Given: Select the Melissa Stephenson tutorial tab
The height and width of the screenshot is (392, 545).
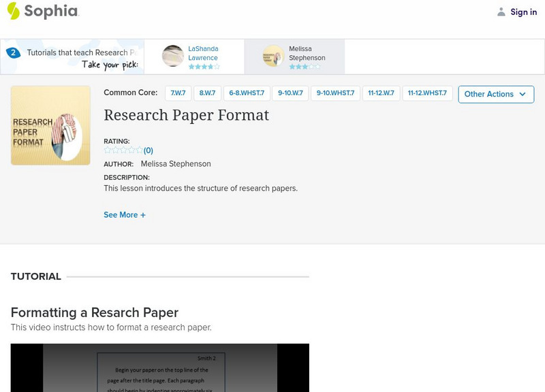Looking at the screenshot, I should [307, 53].
